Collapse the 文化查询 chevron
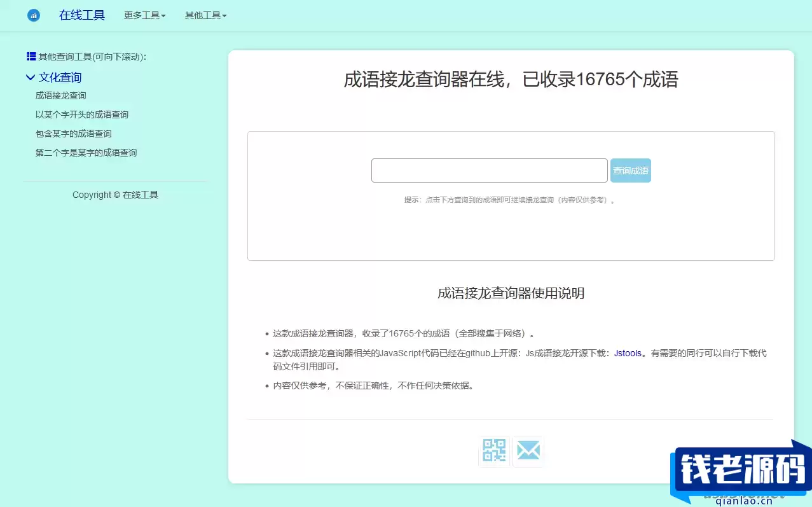Viewport: 812px width, 507px height. coord(30,78)
